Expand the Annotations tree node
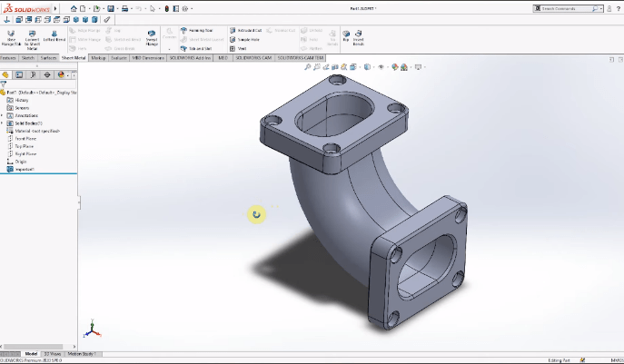 pyautogui.click(x=3, y=116)
